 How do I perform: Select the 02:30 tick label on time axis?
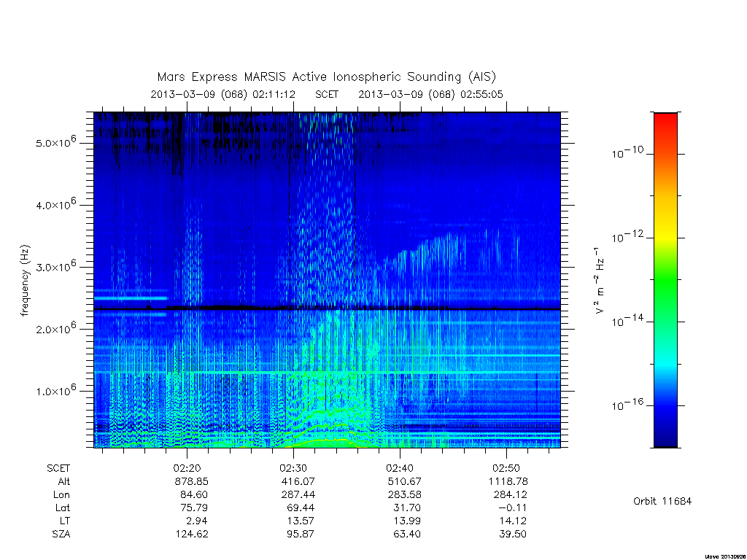[x=293, y=468]
